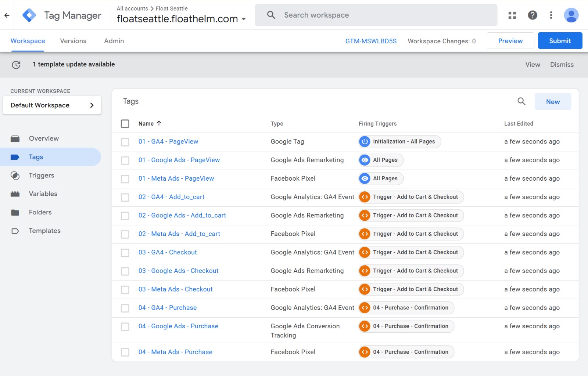Screen dimensions: 588x376
Task: Click the All accounts breadcrumb
Action: (x=132, y=8)
